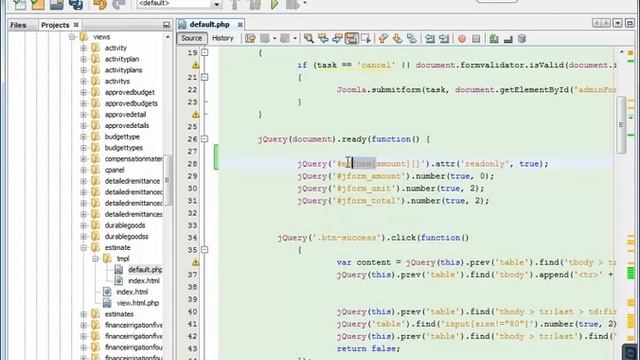Image resolution: width=640 pixels, height=360 pixels.
Task: Select view.html.php file in tree
Action: coord(138,303)
